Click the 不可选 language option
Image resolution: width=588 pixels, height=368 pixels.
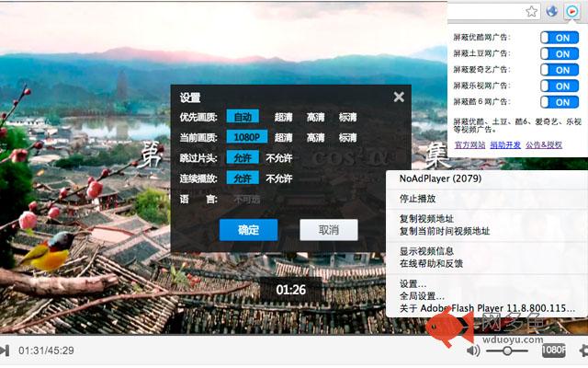(247, 199)
